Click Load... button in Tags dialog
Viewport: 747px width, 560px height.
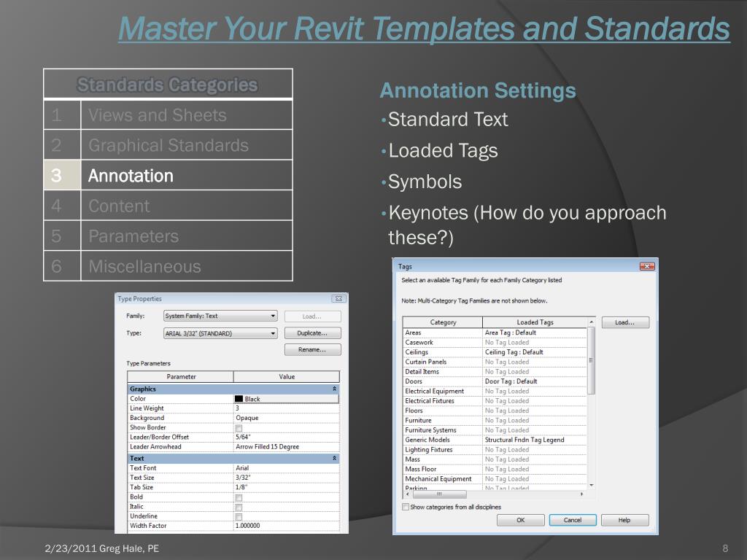(625, 322)
